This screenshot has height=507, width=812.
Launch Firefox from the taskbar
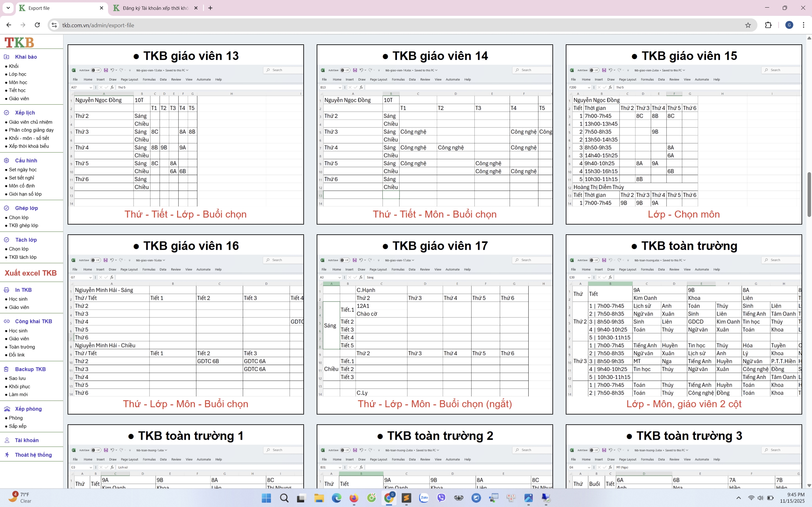pyautogui.click(x=354, y=498)
